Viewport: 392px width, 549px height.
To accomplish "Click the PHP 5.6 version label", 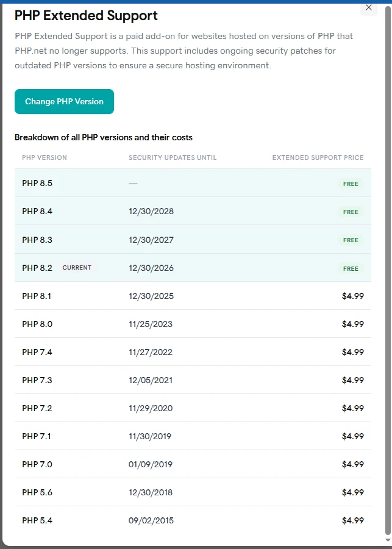I will [x=37, y=492].
